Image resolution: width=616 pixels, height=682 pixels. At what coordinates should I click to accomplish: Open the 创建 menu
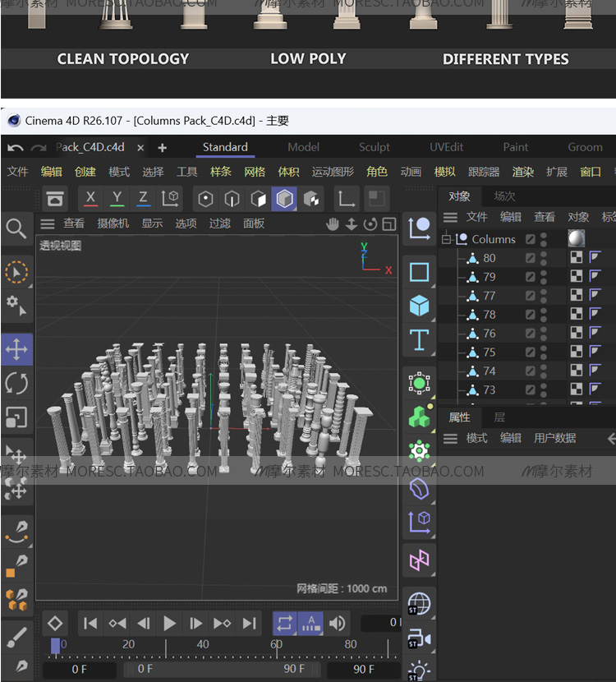[85, 172]
